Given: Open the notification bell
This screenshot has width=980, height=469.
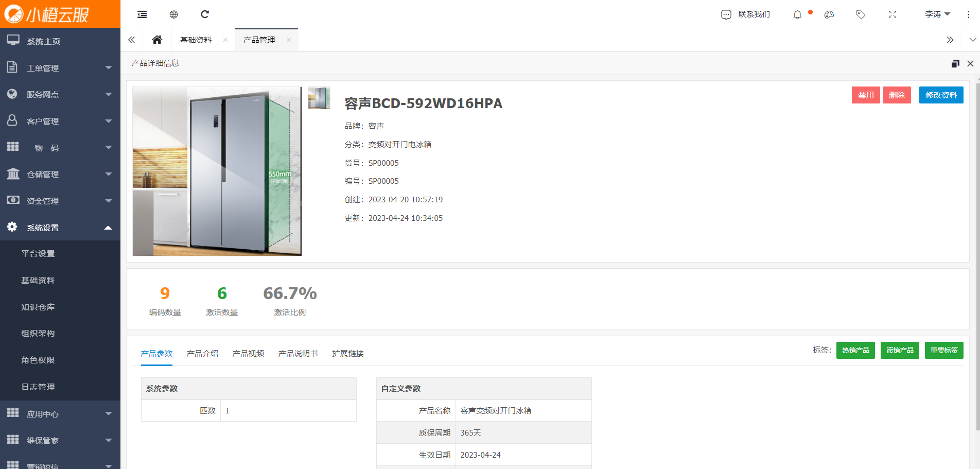Looking at the screenshot, I should pyautogui.click(x=797, y=14).
